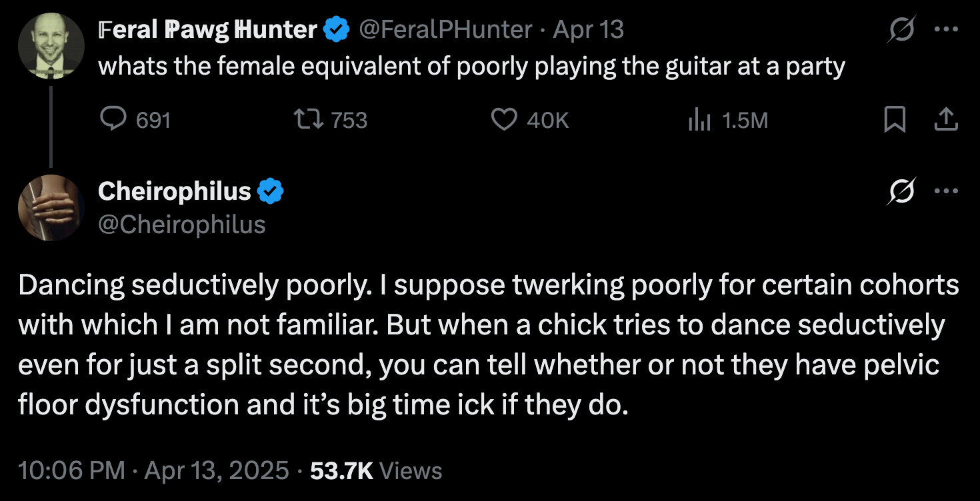The height and width of the screenshot is (501, 980).
Task: Click the Cheirophilus display name
Action: tap(175, 191)
